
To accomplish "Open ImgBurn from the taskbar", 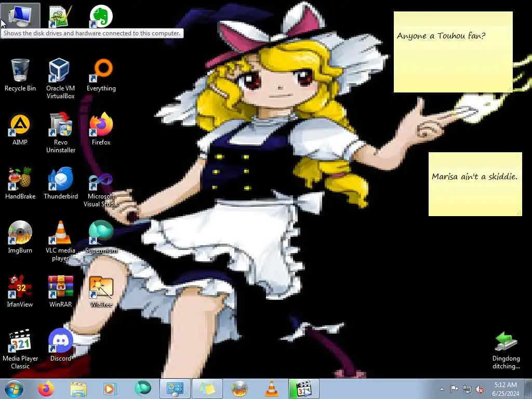I will click(x=240, y=389).
